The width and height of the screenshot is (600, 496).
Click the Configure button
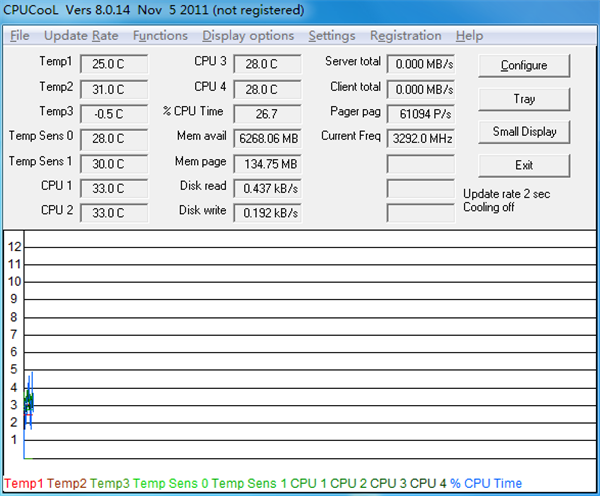pyautogui.click(x=524, y=66)
